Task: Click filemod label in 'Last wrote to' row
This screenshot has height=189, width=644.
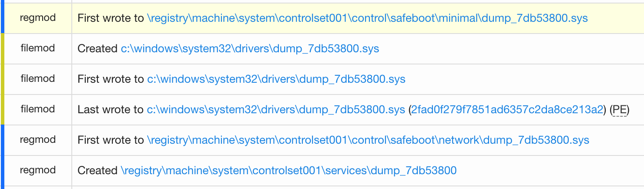Action: point(38,109)
